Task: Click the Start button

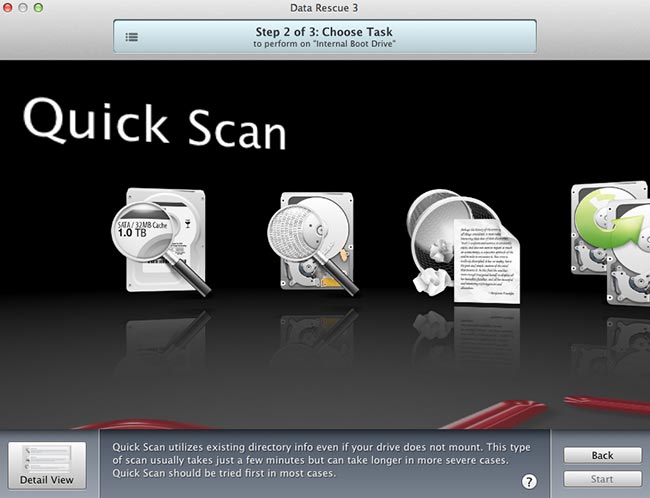Action: coord(602,479)
